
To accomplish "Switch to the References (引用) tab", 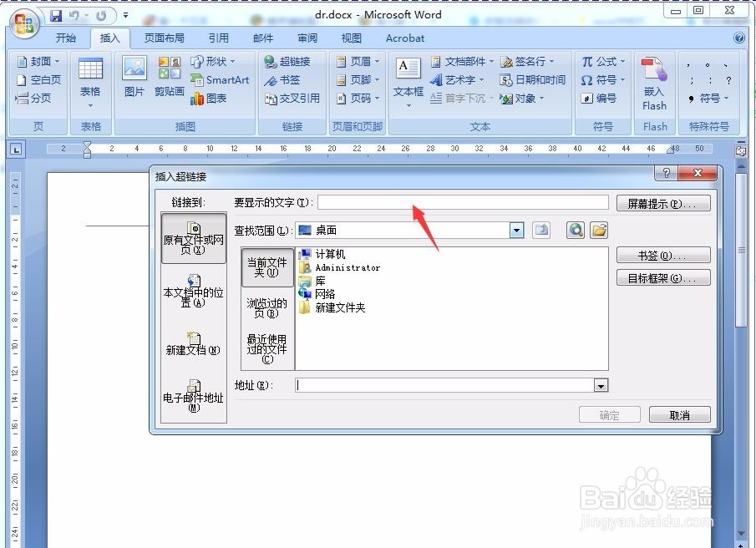I will pos(218,38).
